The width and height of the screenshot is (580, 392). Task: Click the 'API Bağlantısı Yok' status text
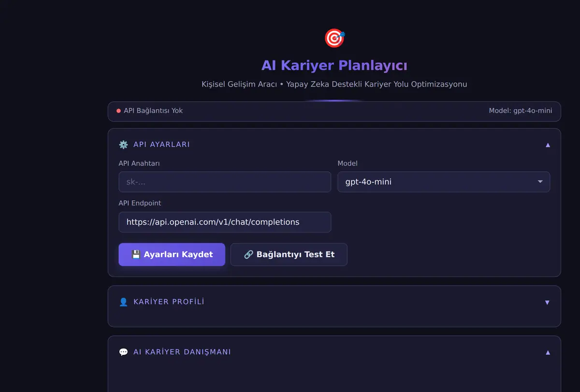(x=153, y=111)
